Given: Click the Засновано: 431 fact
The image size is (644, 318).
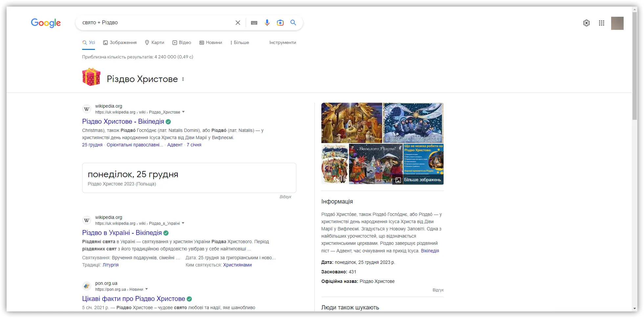Looking at the screenshot, I should [x=339, y=272].
